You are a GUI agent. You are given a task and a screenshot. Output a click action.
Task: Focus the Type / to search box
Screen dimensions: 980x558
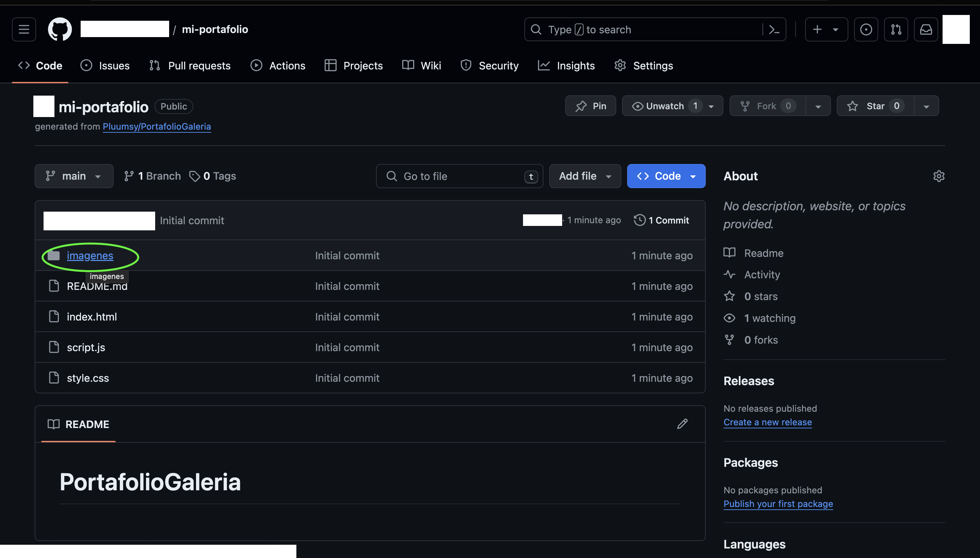coord(655,30)
